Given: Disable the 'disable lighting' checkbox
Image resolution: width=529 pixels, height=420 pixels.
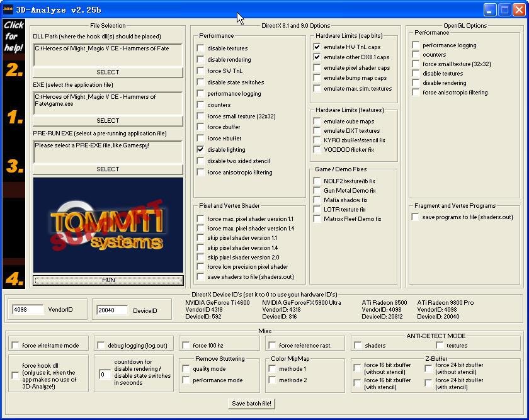Looking at the screenshot, I should point(201,150).
